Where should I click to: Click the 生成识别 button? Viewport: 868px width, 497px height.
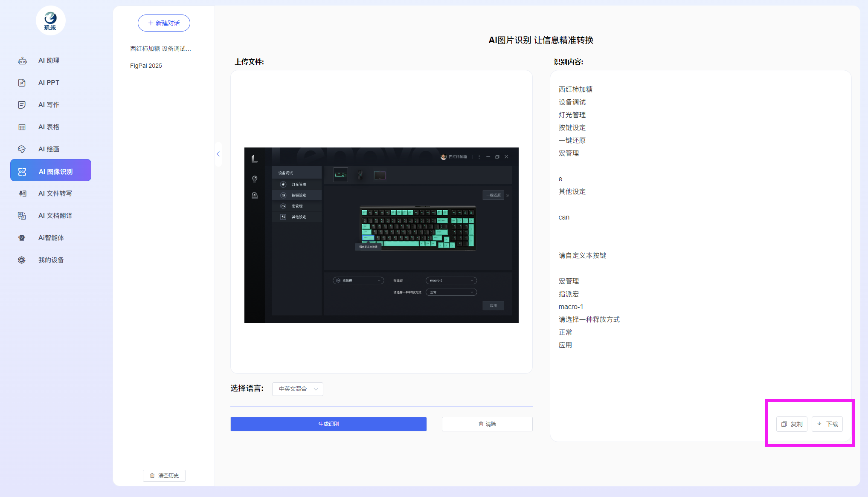328,424
